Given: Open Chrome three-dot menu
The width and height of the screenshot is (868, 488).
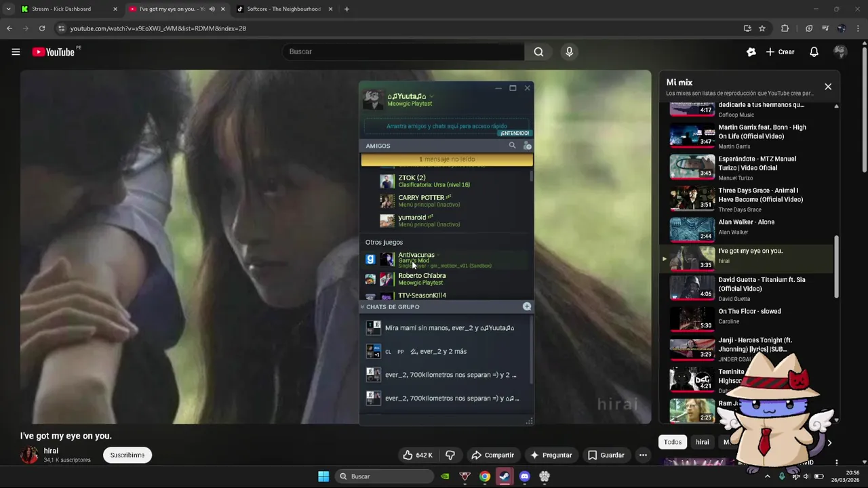Looking at the screenshot, I should (x=859, y=28).
